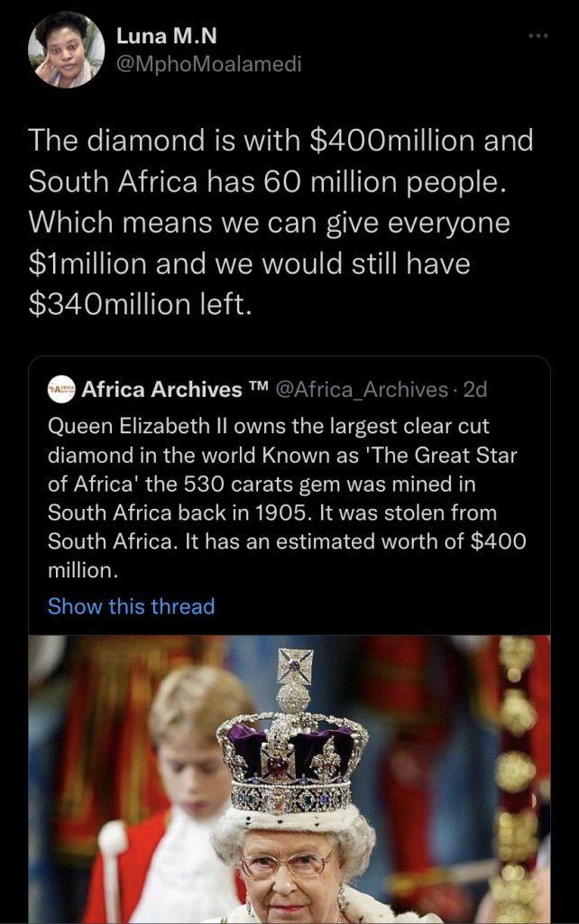
Task: Click the final word "million." in quoted tweet
Action: (x=82, y=570)
